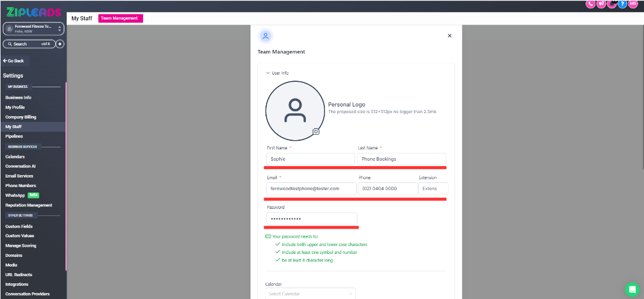Click the 'Personal Logo' label

pyautogui.click(x=347, y=105)
